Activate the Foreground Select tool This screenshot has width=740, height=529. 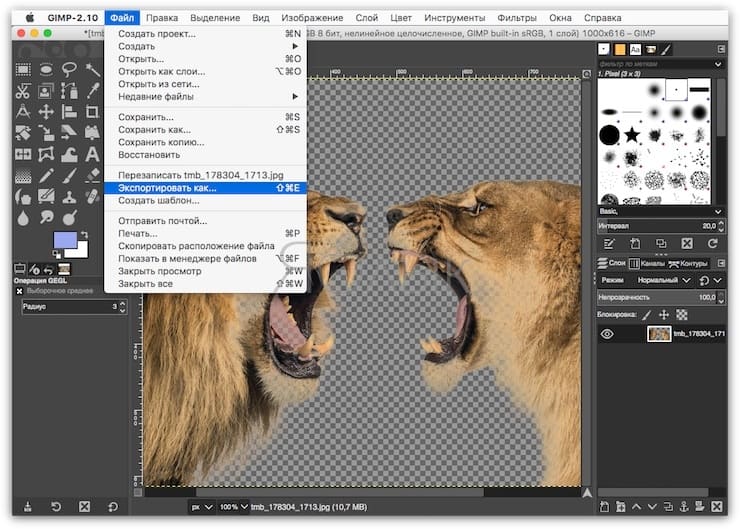pyautogui.click(x=46, y=91)
